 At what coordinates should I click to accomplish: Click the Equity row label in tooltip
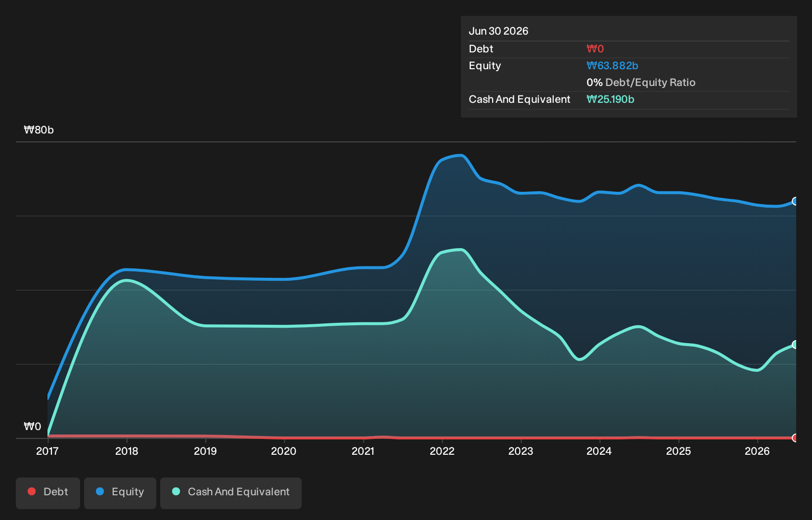485,66
